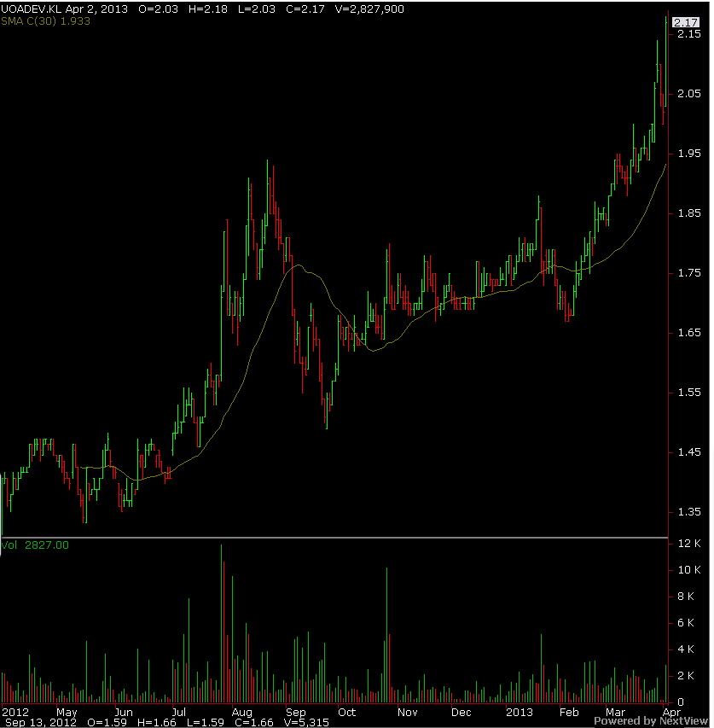714x728 pixels.
Task: Click the Aug label on time axis
Action: coord(241,712)
